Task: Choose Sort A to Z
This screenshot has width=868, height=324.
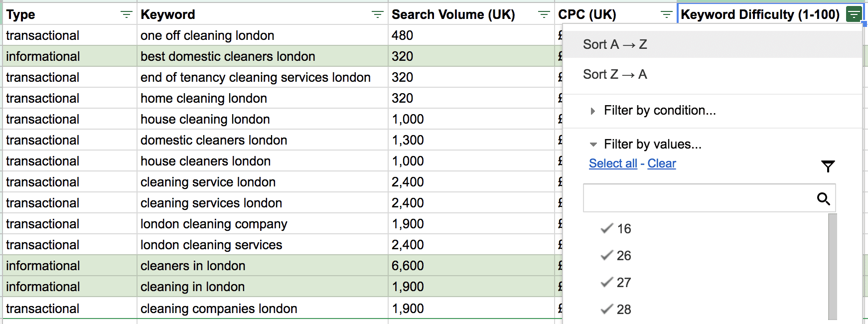Action: click(615, 44)
